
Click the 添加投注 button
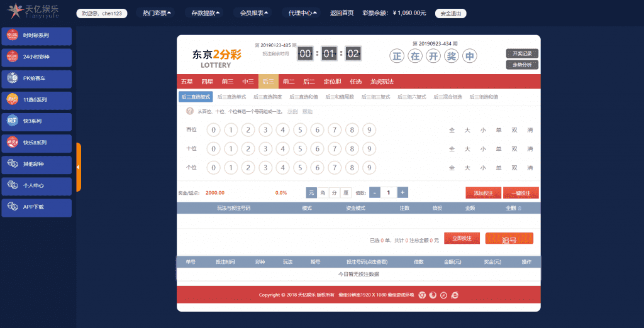[x=483, y=193]
